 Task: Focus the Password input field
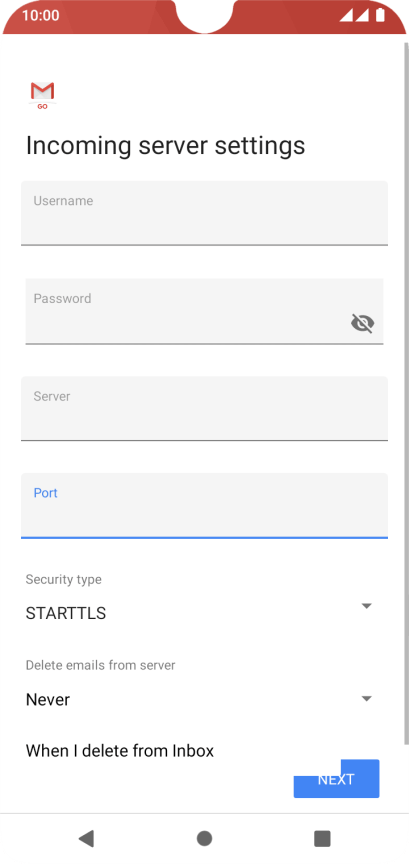pos(204,311)
